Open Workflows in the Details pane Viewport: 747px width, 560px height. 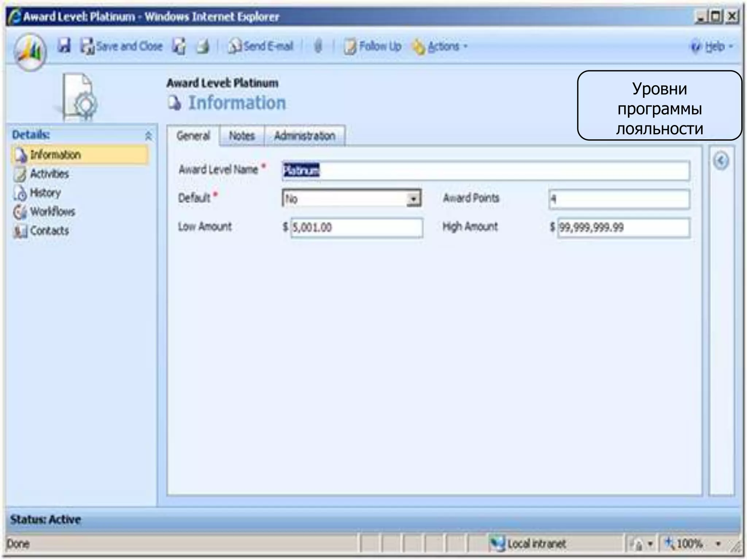pos(52,211)
